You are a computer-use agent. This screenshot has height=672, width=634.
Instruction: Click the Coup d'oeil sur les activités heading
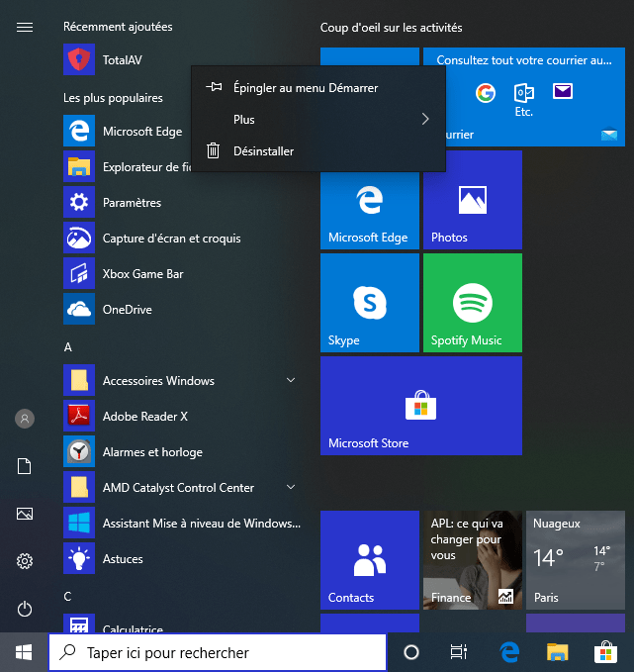pyautogui.click(x=391, y=28)
